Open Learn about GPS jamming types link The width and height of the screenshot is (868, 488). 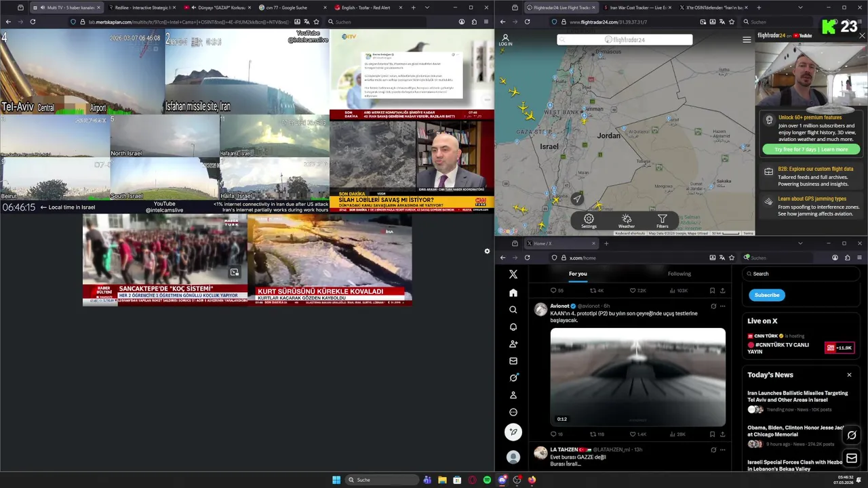tap(812, 199)
